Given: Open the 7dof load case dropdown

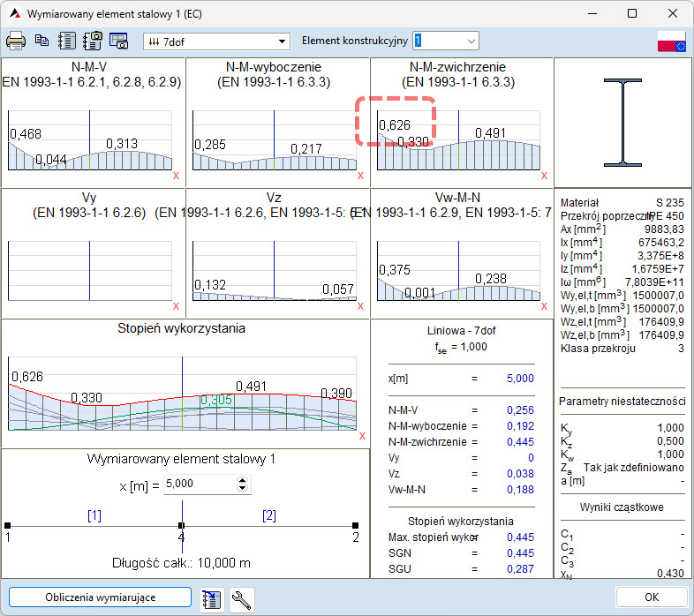Looking at the screenshot, I should point(216,41).
